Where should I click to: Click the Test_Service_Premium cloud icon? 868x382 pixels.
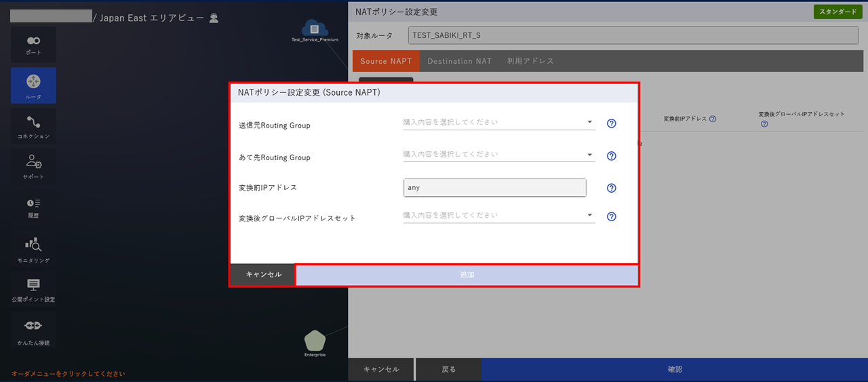click(314, 29)
